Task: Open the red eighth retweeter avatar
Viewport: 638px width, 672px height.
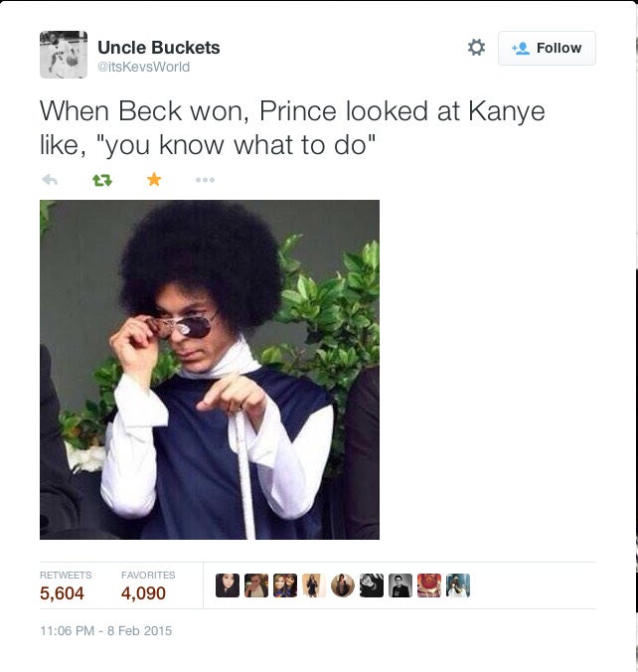Action: (x=429, y=586)
